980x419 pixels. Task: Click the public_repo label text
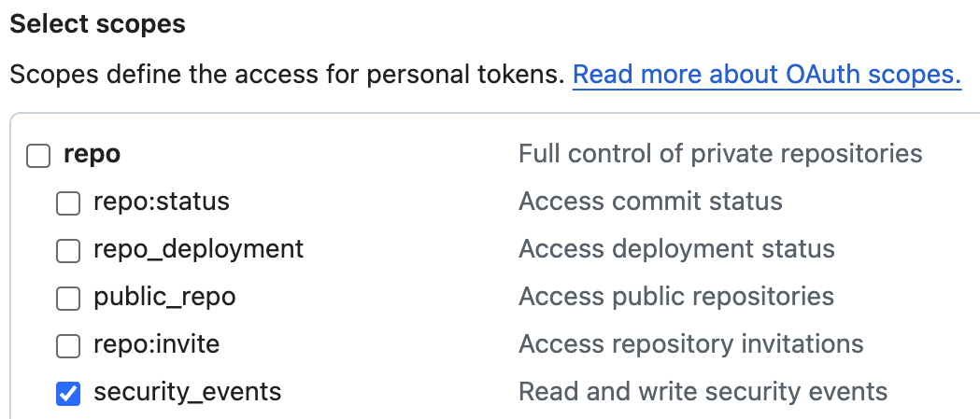pyautogui.click(x=164, y=298)
